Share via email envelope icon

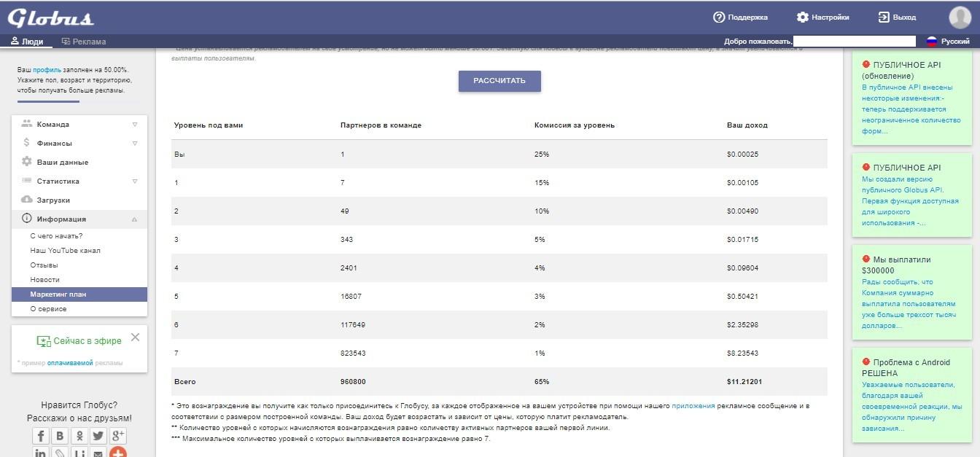[x=98, y=453]
